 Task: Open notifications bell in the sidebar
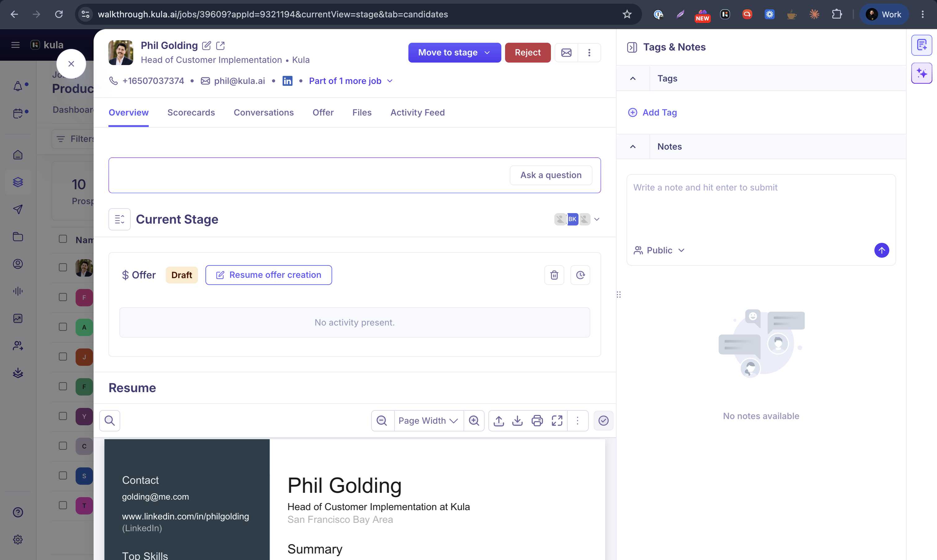coord(18,86)
